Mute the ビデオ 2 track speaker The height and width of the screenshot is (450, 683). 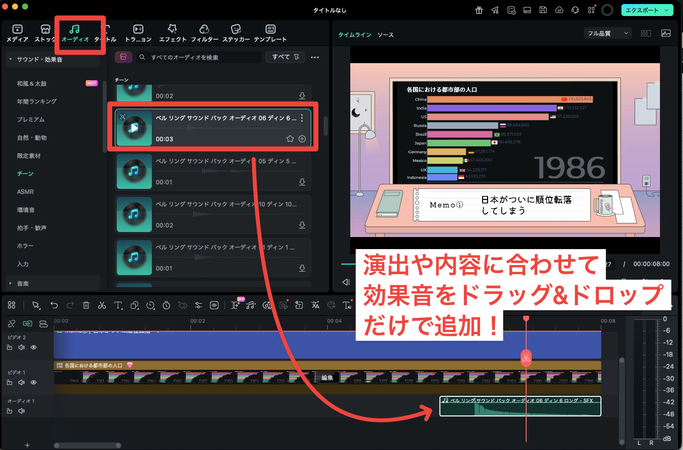point(21,347)
